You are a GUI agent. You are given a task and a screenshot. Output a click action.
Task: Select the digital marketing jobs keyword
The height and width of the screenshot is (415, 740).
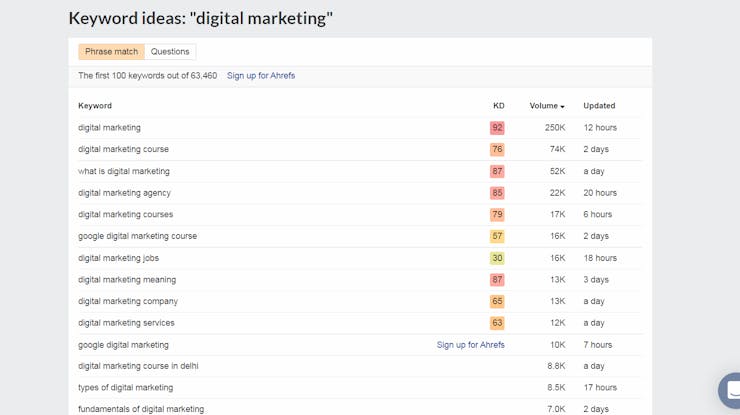pos(118,258)
